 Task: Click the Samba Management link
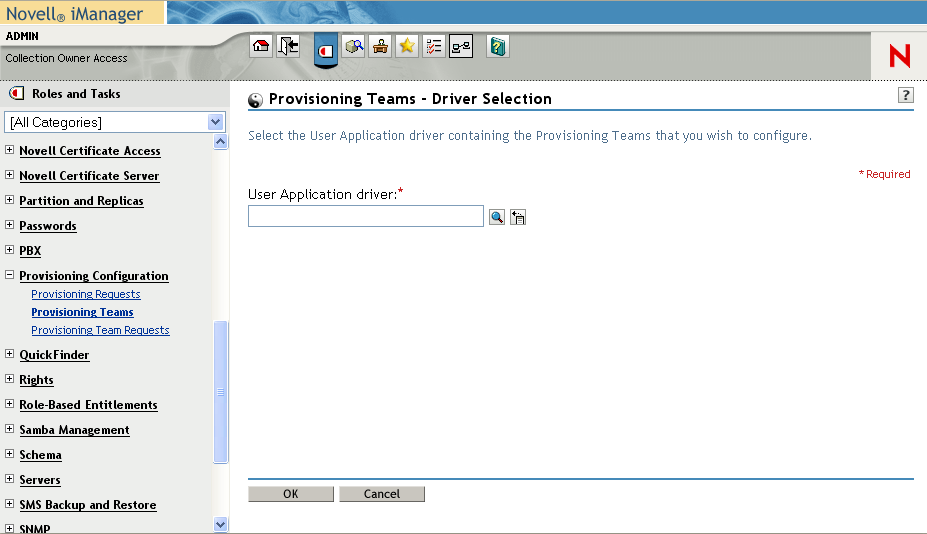point(74,430)
